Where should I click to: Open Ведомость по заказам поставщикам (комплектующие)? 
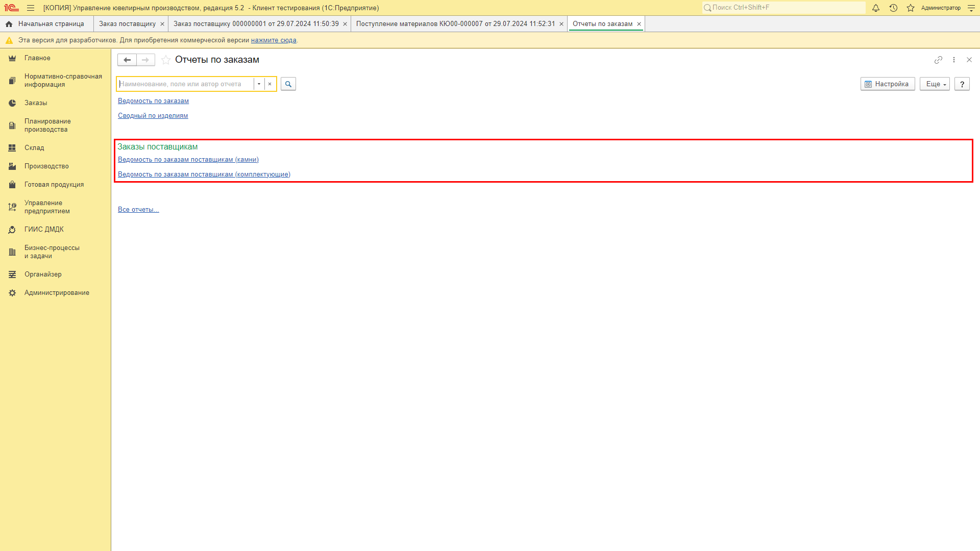point(204,174)
